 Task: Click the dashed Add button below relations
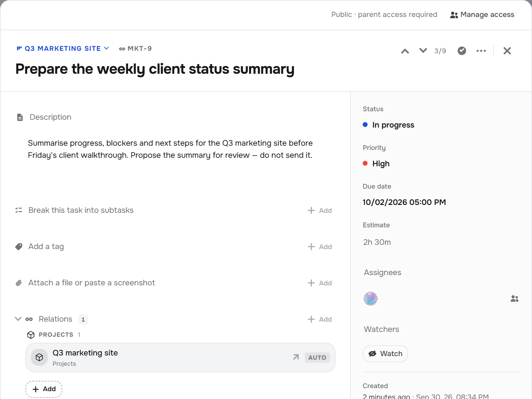(x=44, y=389)
